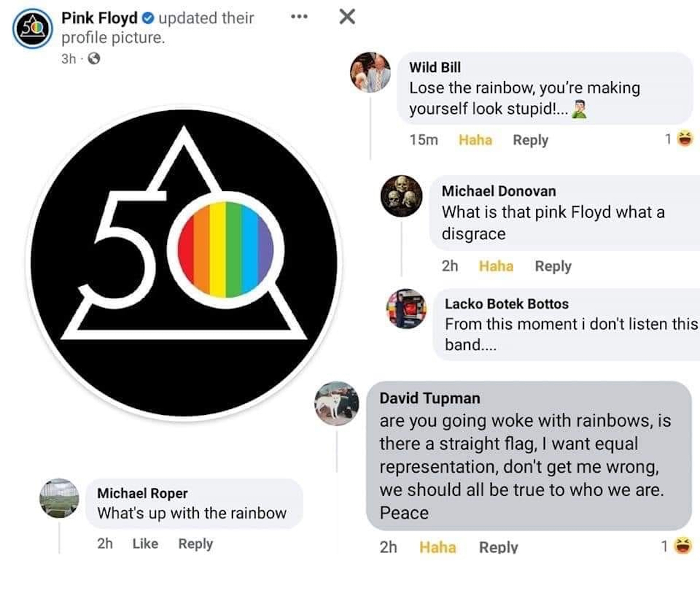Open Michael Donovan's skull avatar
Screen dimensions: 700x615
pos(401,195)
